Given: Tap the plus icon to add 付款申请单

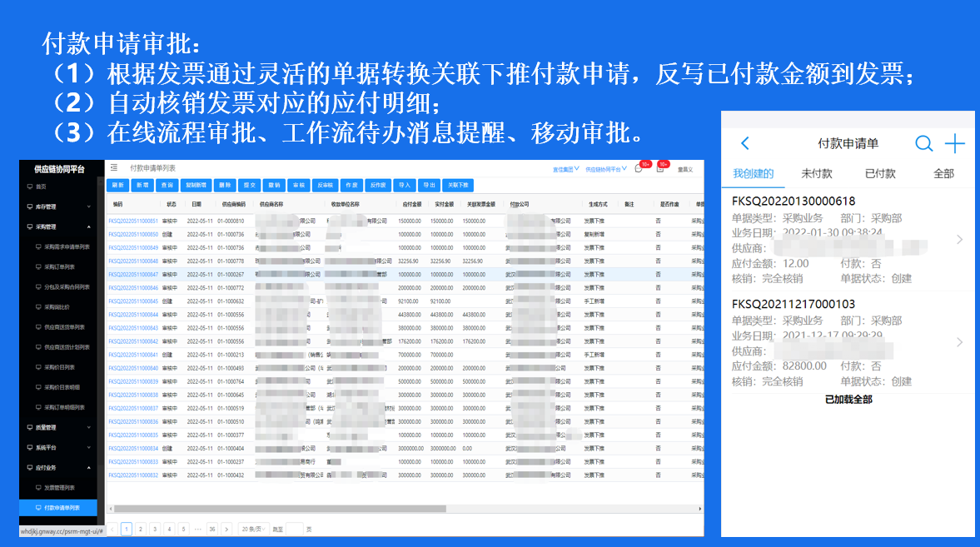Looking at the screenshot, I should coord(955,144).
